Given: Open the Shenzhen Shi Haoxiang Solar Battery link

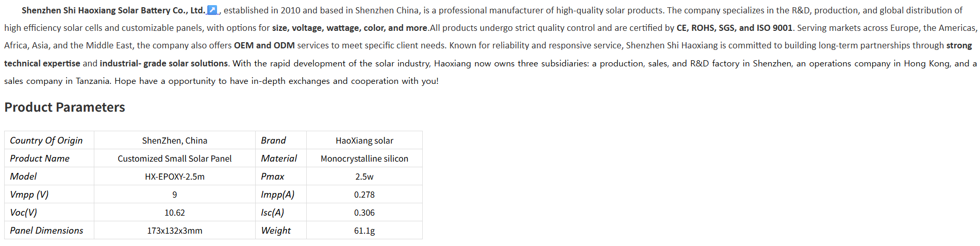Looking at the screenshot, I should tap(113, 10).
